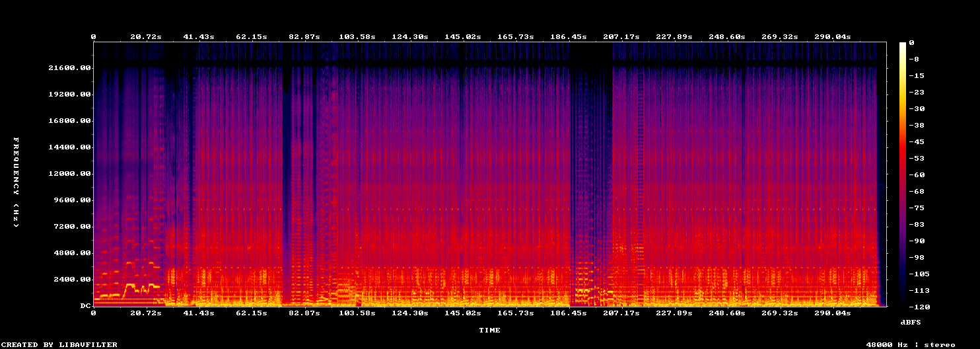
Task: Select the 41.43s marker on upper time axis
Action: tap(199, 37)
